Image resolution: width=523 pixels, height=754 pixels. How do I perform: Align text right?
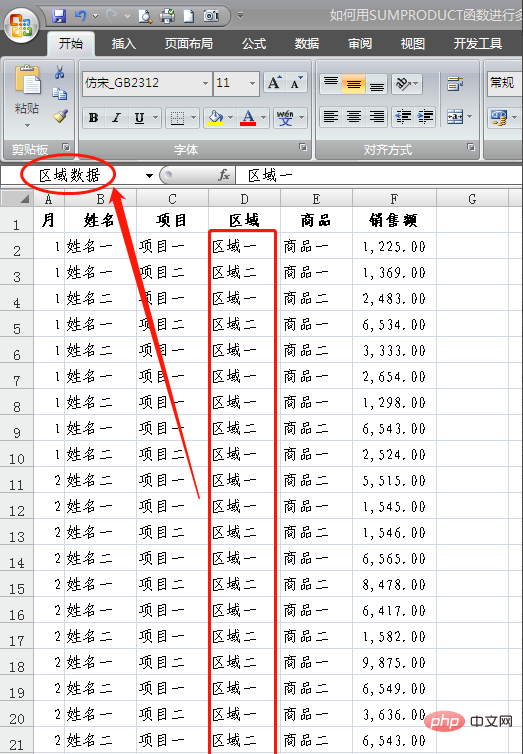click(376, 117)
